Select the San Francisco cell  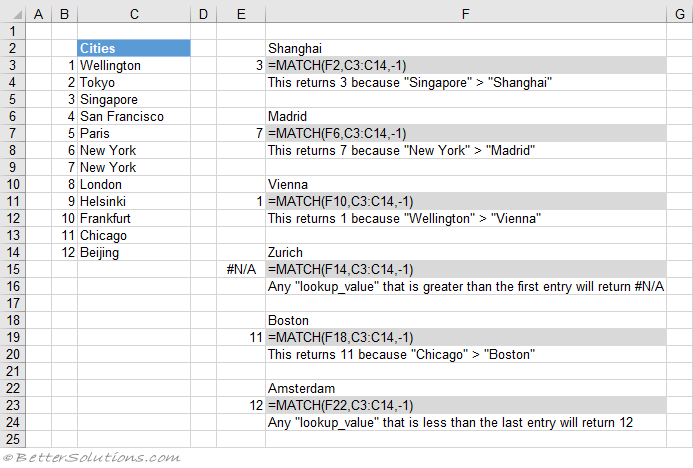click(x=134, y=116)
